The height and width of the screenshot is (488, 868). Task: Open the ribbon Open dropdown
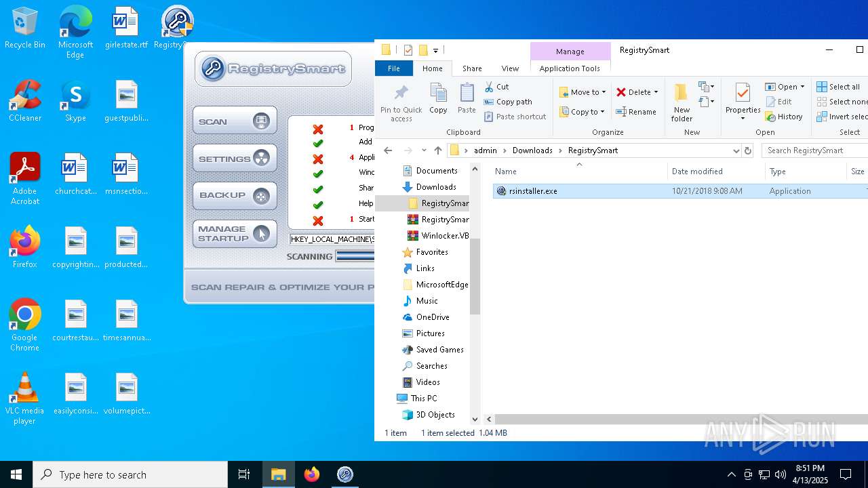(785, 87)
